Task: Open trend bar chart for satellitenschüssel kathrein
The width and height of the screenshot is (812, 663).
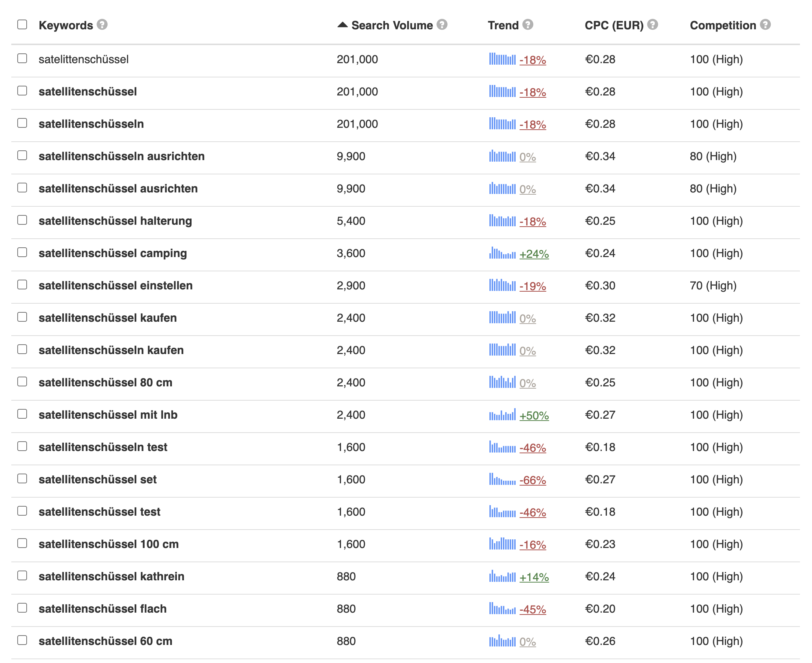Action: pos(503,576)
